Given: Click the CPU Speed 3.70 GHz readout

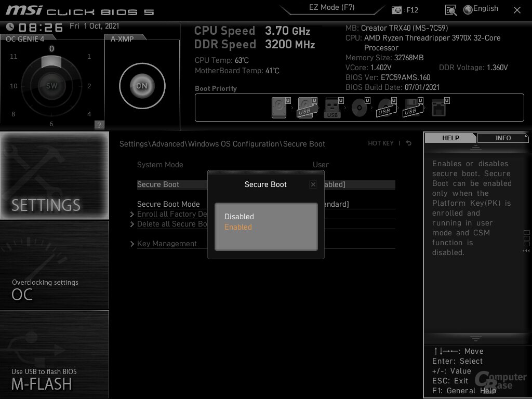Looking at the screenshot, I should (x=252, y=31).
